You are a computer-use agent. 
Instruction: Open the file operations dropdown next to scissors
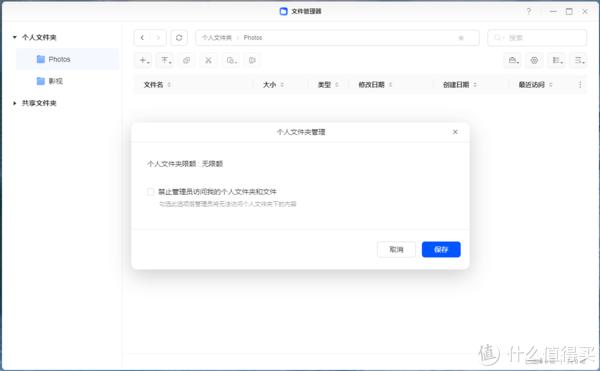[x=231, y=60]
